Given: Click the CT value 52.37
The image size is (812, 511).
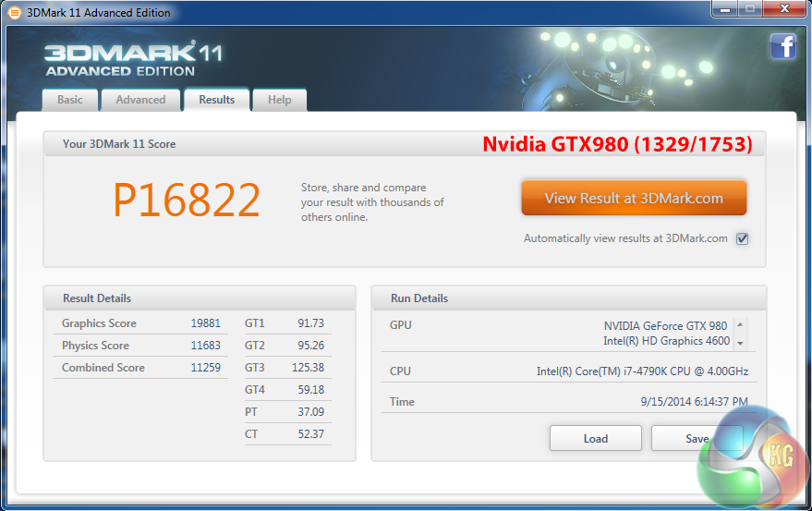Looking at the screenshot, I should (310, 434).
